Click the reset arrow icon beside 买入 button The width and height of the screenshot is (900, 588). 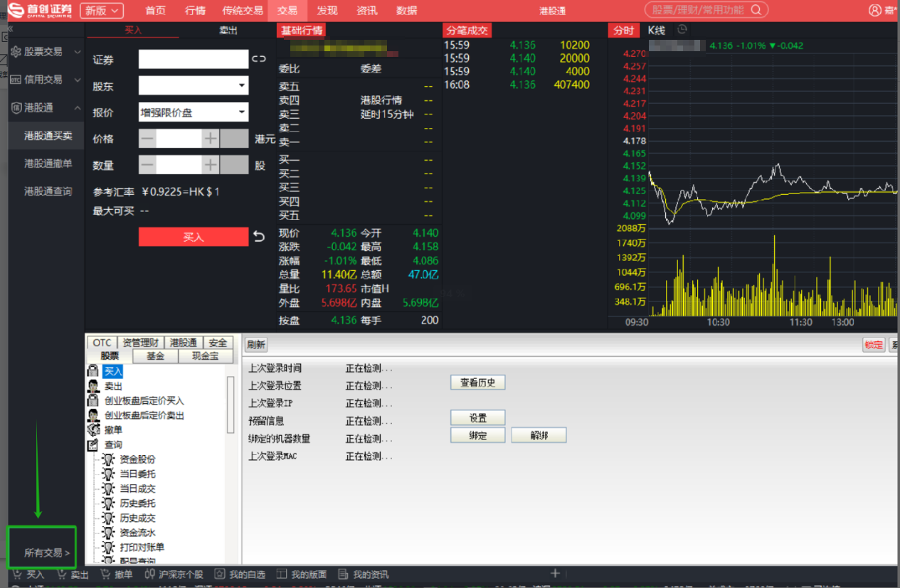click(x=259, y=237)
